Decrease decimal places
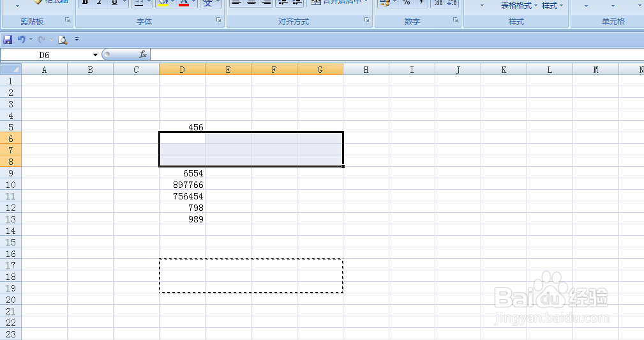The height and width of the screenshot is (340, 644). (x=452, y=3)
